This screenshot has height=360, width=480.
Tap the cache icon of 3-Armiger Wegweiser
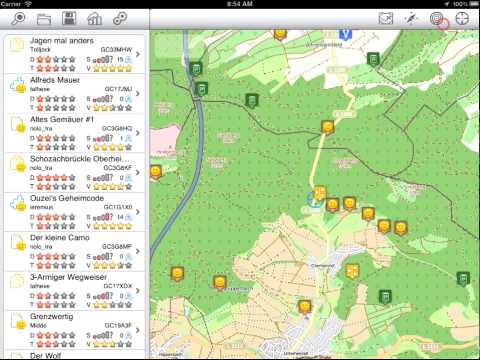click(x=17, y=282)
